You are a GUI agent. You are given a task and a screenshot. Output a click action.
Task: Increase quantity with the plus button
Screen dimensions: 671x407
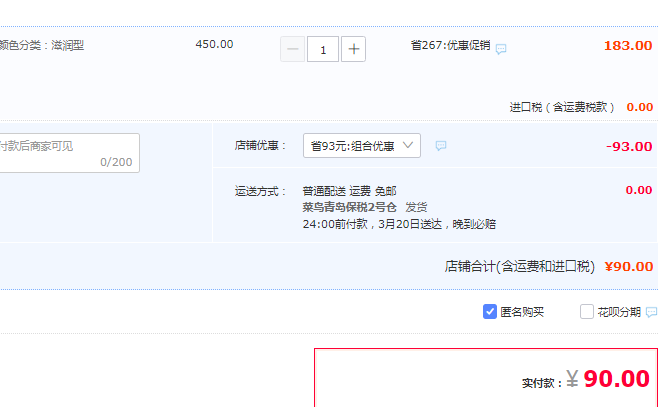pyautogui.click(x=353, y=49)
